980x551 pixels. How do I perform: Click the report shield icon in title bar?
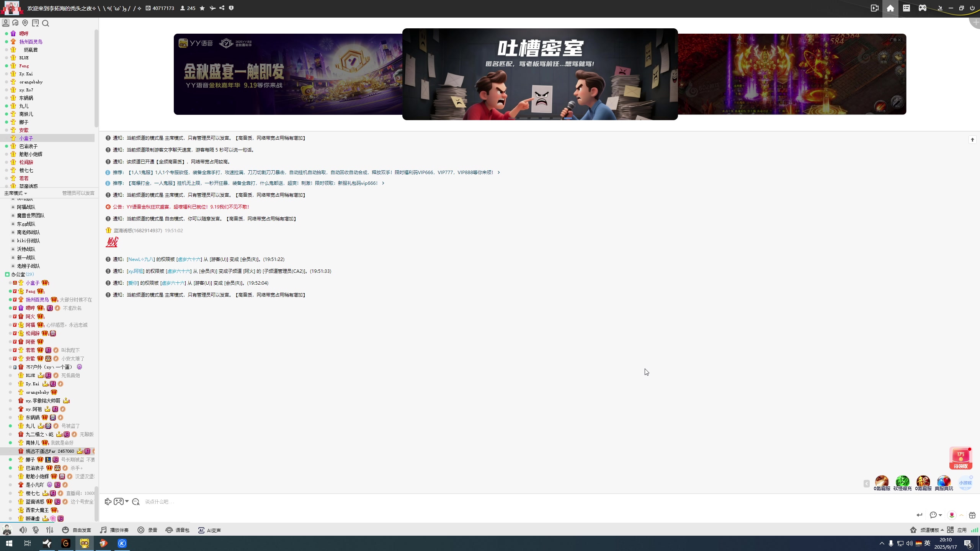(x=231, y=8)
